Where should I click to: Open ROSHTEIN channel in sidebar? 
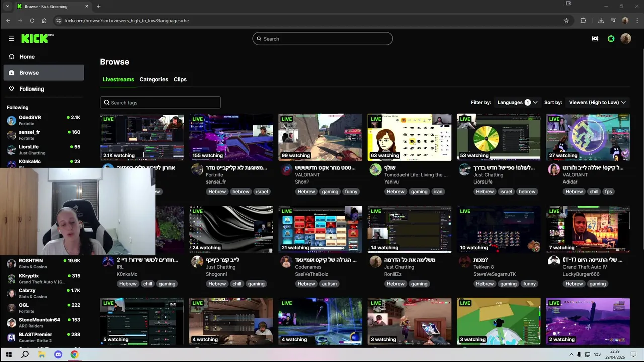click(x=43, y=263)
